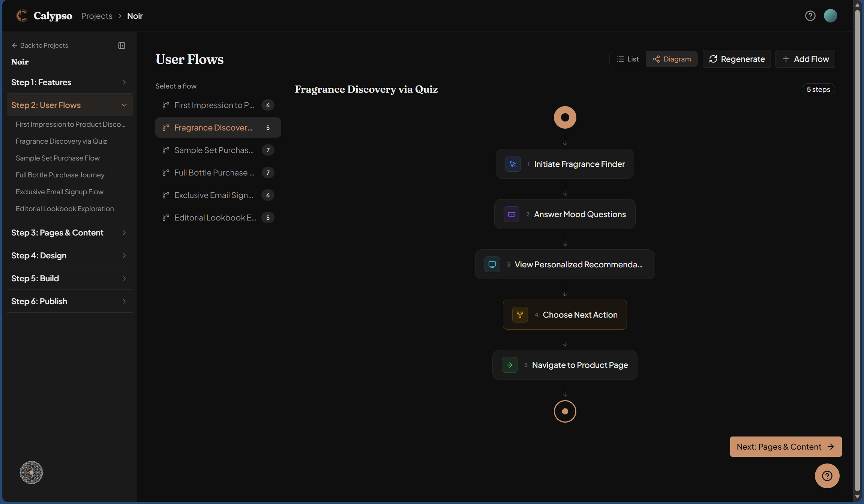Click the branching icon on Choose Next Action
This screenshot has width=864, height=504.
tap(520, 315)
